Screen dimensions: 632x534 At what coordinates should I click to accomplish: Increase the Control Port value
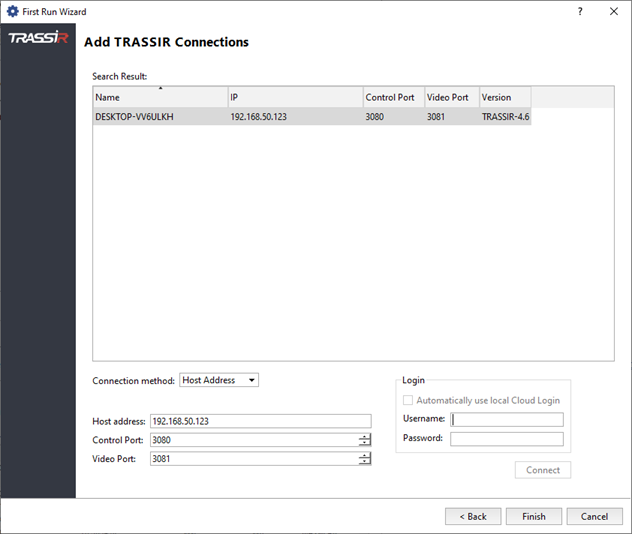point(365,437)
